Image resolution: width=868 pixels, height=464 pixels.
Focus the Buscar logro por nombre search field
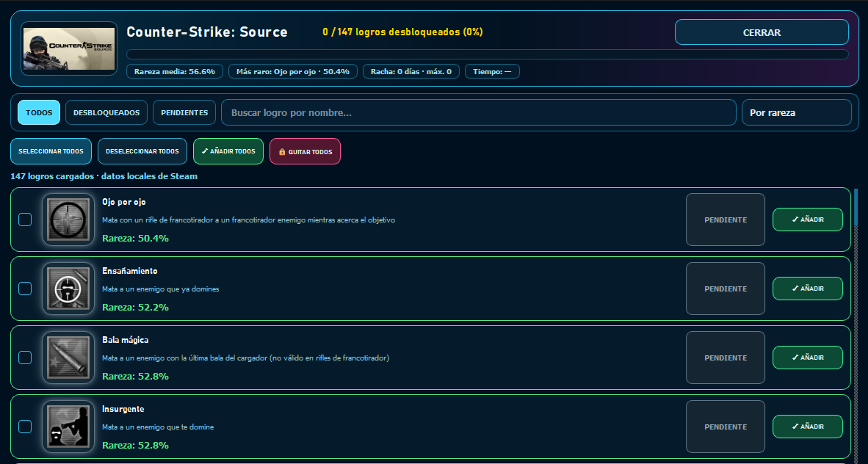(x=478, y=112)
